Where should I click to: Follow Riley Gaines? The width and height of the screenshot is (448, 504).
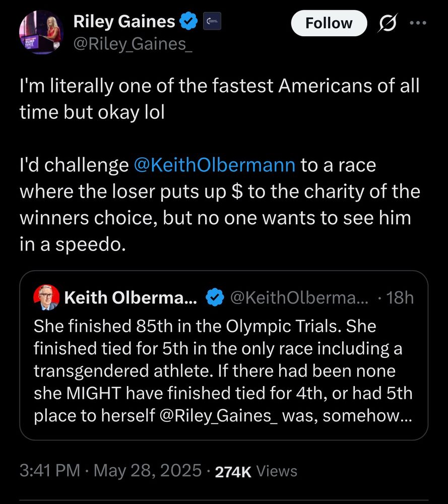tap(329, 23)
